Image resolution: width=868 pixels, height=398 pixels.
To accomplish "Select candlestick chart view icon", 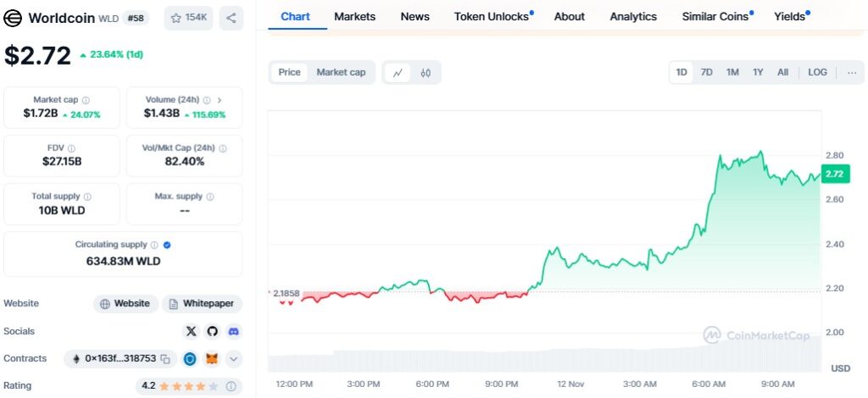I will pyautogui.click(x=426, y=73).
